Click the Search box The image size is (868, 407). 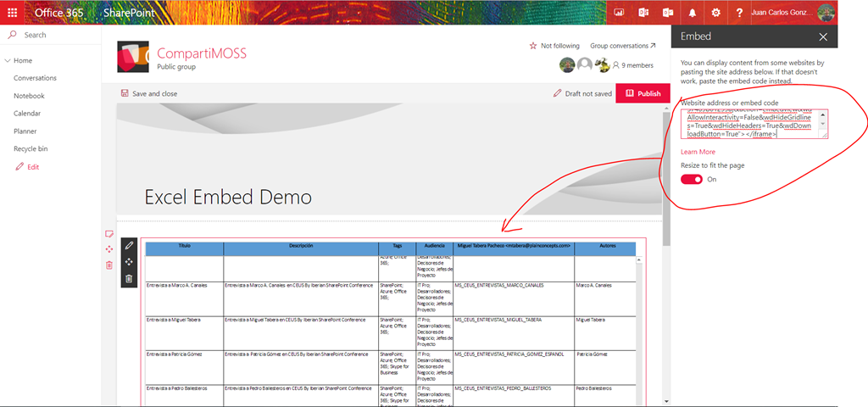pos(51,35)
